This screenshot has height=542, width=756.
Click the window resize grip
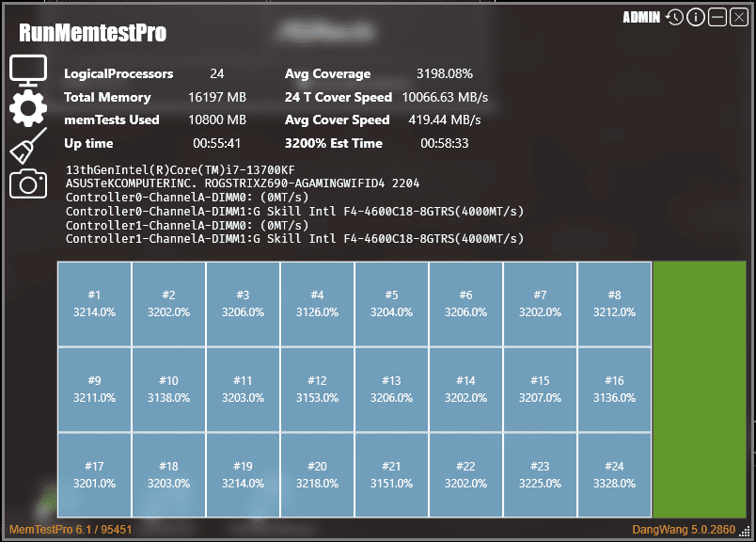coord(745,531)
